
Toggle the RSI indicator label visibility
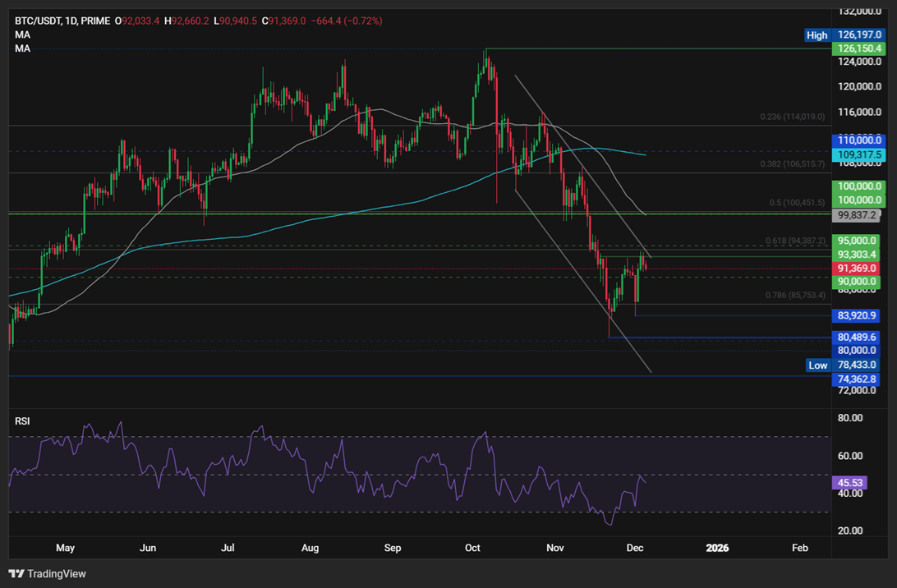click(21, 420)
